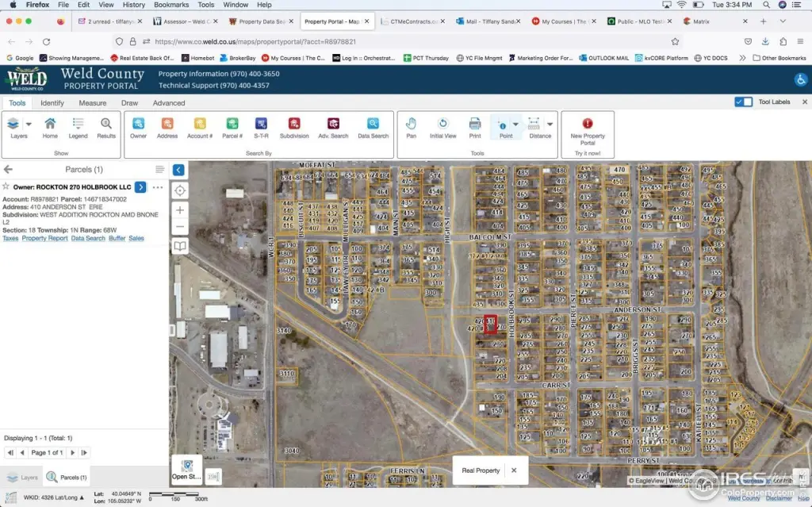The height and width of the screenshot is (507, 812).
Task: Locate my position on map
Action: coord(180,190)
